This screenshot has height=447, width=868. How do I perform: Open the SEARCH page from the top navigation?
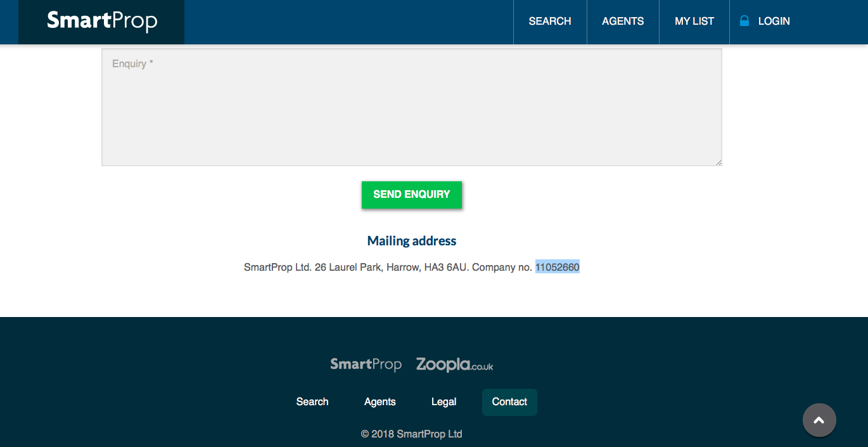pyautogui.click(x=550, y=22)
